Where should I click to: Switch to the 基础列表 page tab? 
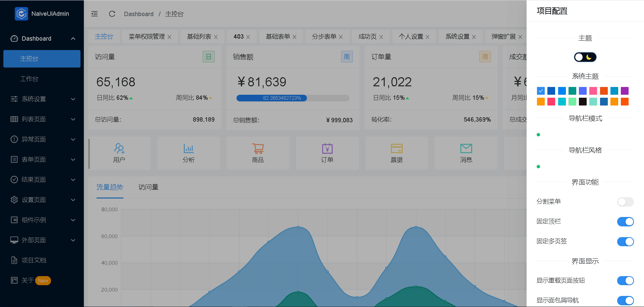199,37
